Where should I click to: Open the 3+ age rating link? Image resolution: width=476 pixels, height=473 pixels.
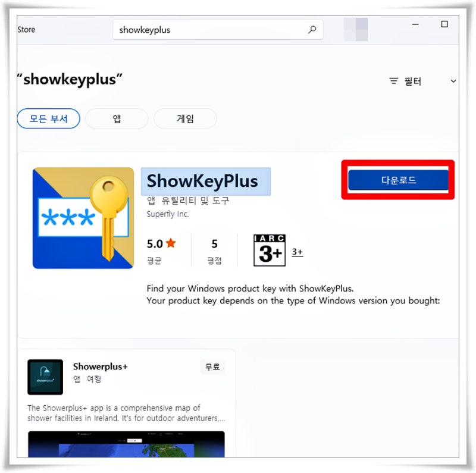tap(297, 252)
